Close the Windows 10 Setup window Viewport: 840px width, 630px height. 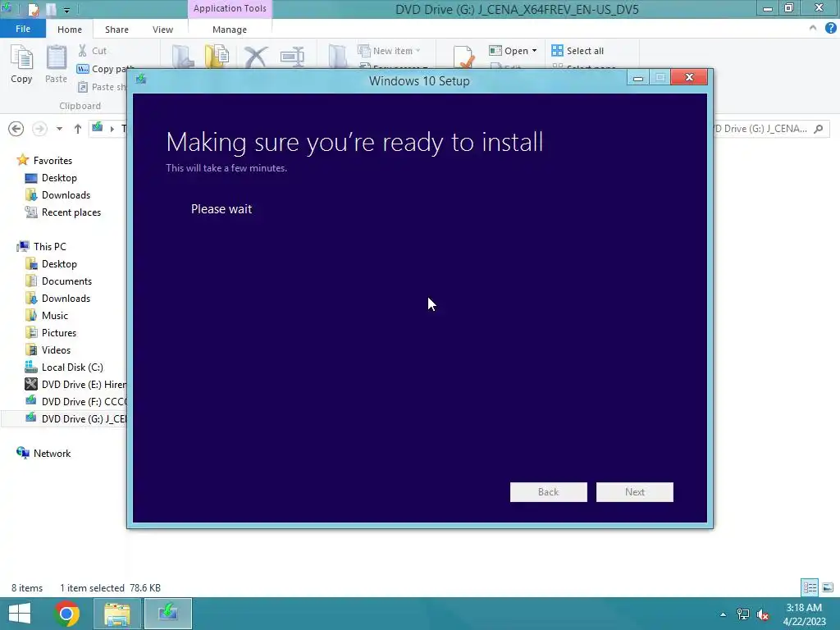point(689,78)
